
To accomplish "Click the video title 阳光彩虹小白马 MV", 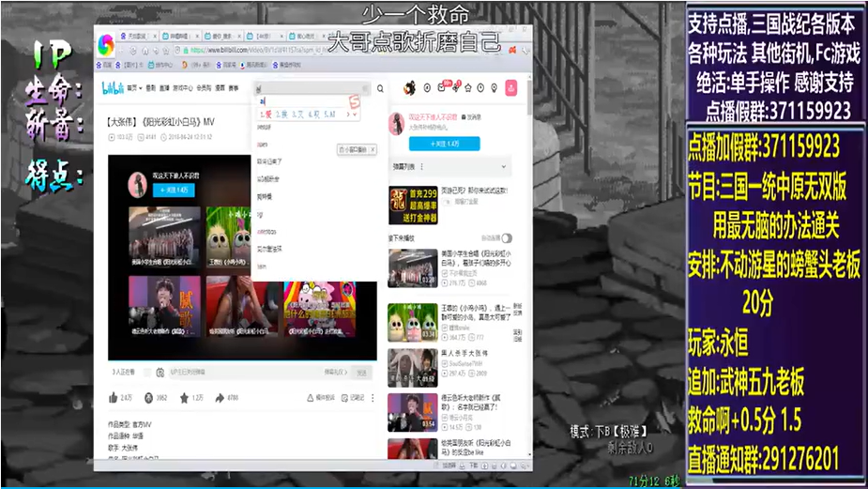I will [160, 122].
